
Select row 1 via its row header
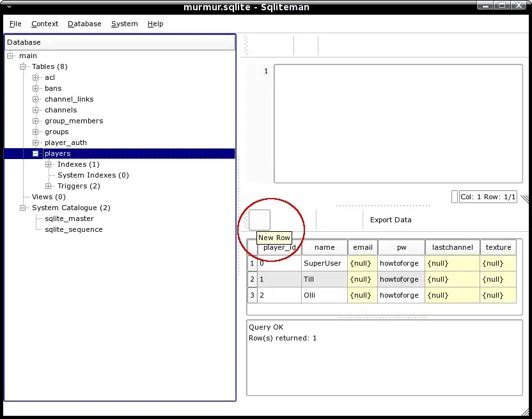click(252, 263)
